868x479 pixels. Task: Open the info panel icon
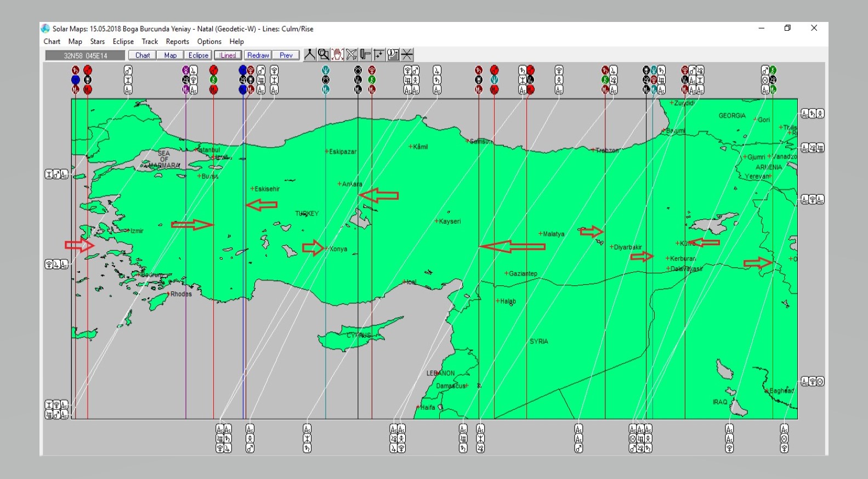[393, 54]
